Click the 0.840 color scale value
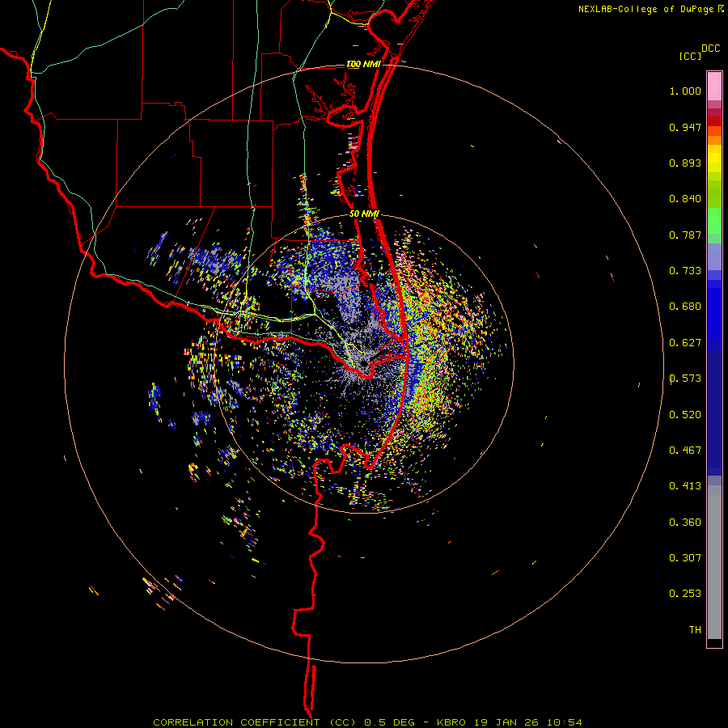The image size is (728, 728). pos(685,199)
